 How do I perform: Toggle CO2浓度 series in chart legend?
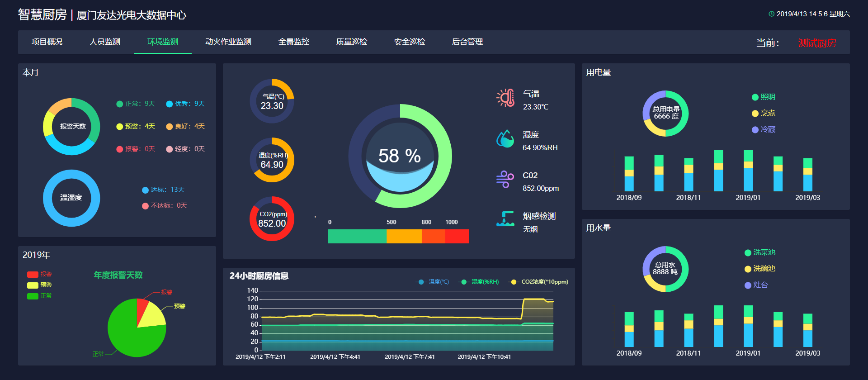538,282
